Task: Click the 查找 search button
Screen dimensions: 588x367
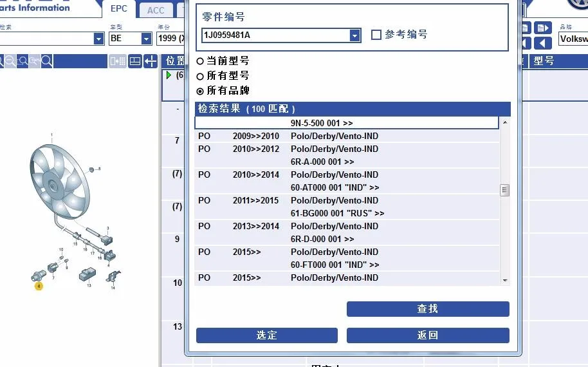Action: click(428, 309)
